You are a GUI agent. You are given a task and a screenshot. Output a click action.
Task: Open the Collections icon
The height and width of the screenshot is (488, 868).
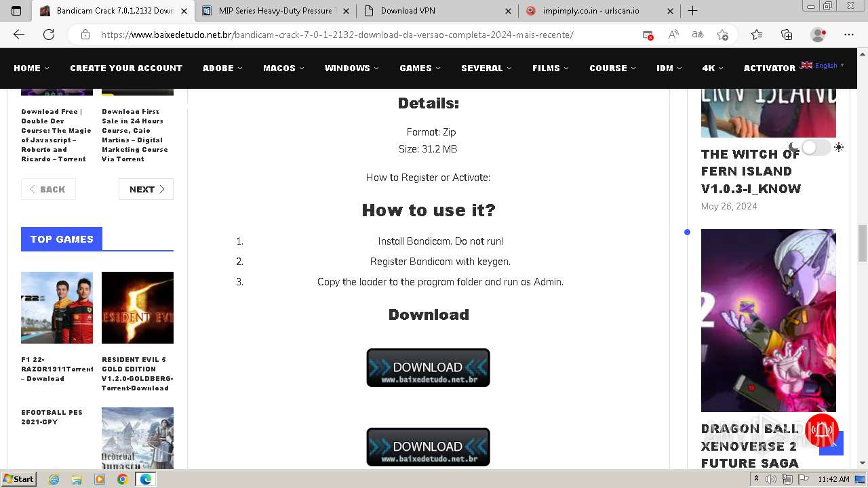(787, 35)
